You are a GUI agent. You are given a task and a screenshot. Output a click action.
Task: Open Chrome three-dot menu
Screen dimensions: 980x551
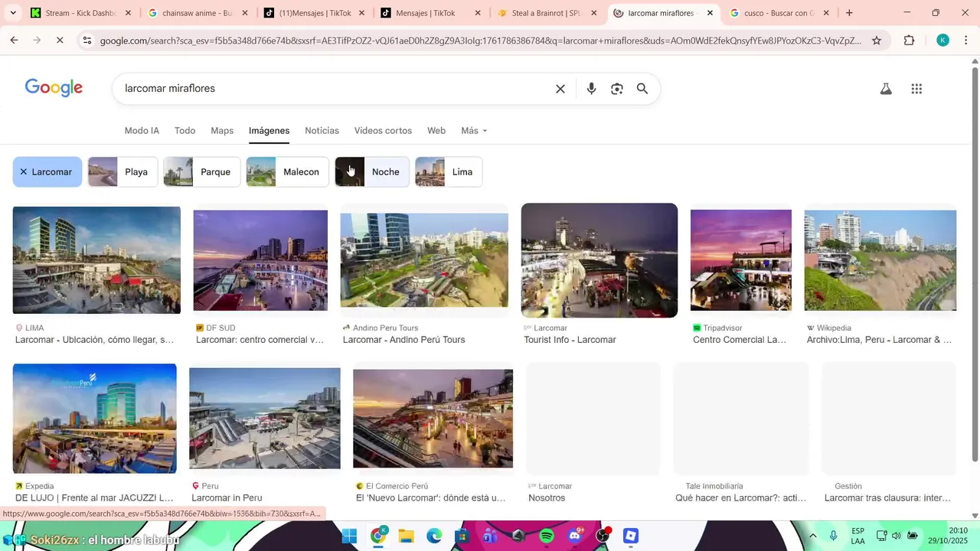[965, 41]
